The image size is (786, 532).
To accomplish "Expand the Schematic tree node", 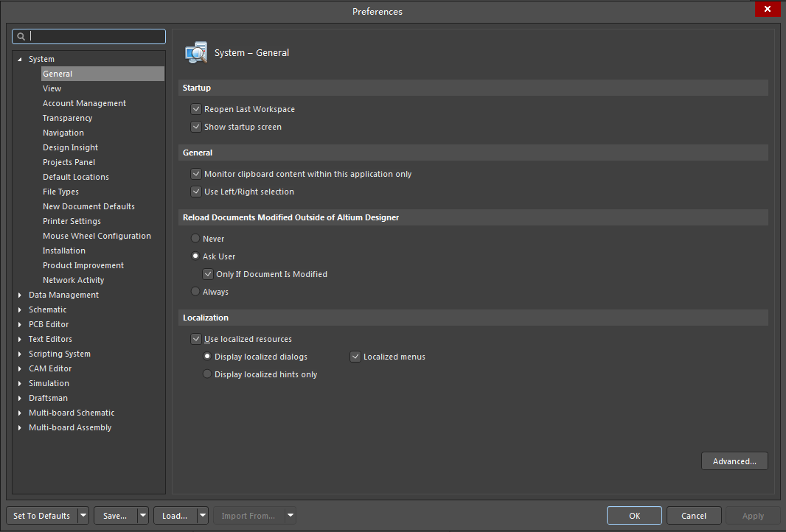I will point(20,309).
